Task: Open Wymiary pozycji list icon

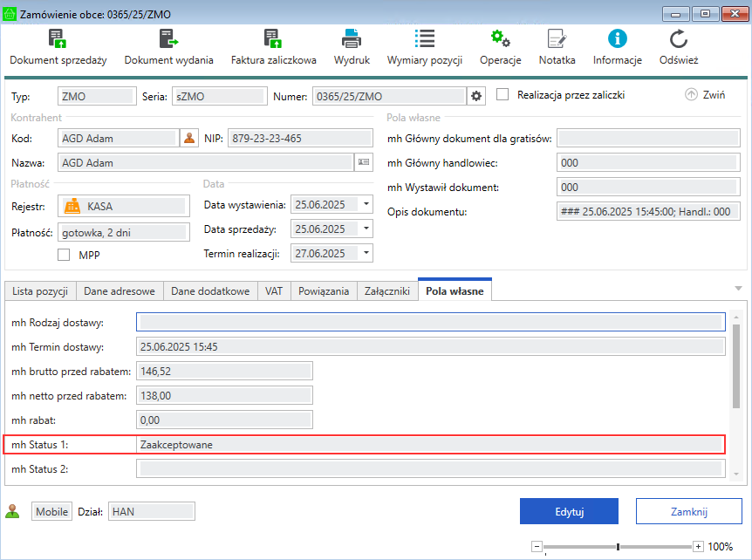Action: click(425, 39)
